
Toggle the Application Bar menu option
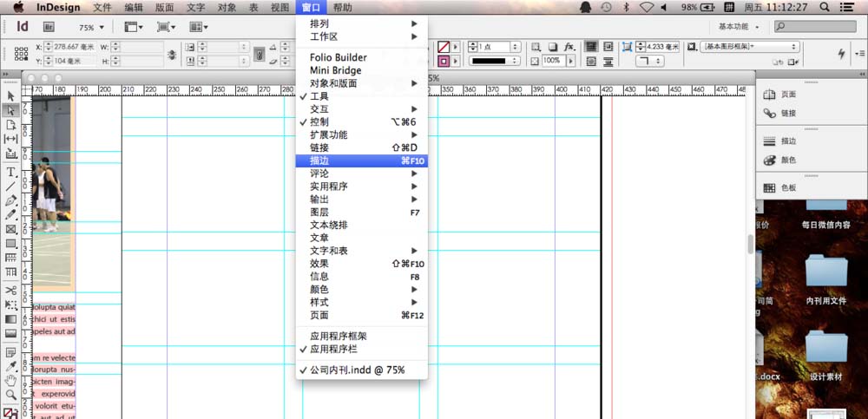(333, 349)
